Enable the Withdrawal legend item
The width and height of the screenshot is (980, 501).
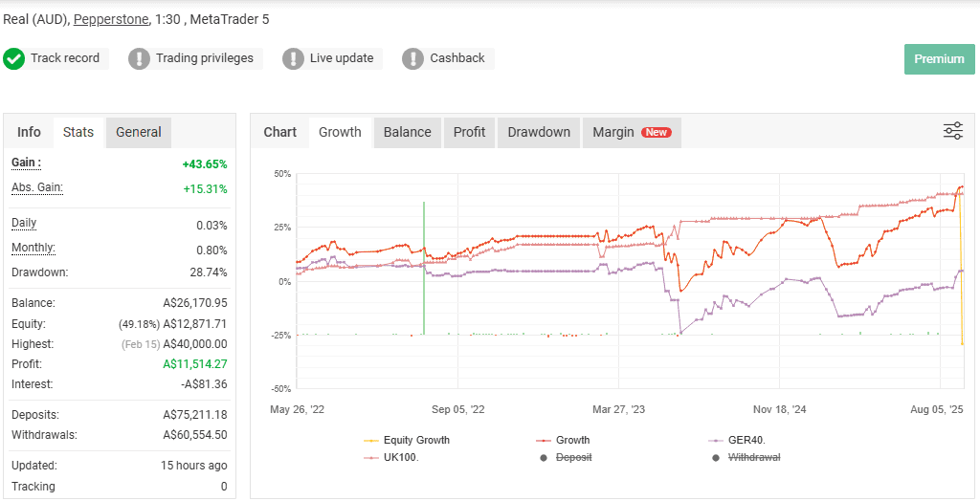coord(753,457)
